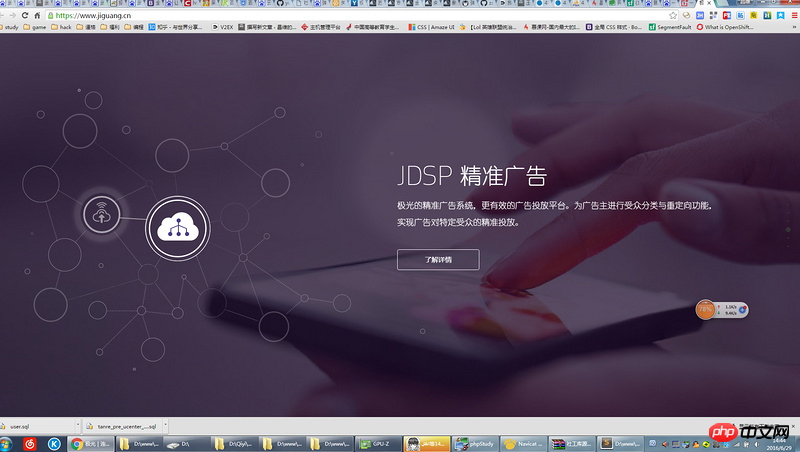Expand options arrow for user.sql download

(x=78, y=424)
